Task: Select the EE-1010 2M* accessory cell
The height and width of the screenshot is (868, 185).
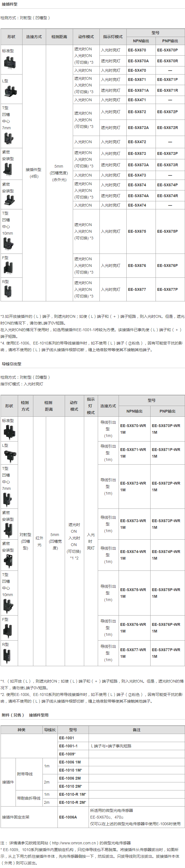Action: [x=73, y=787]
